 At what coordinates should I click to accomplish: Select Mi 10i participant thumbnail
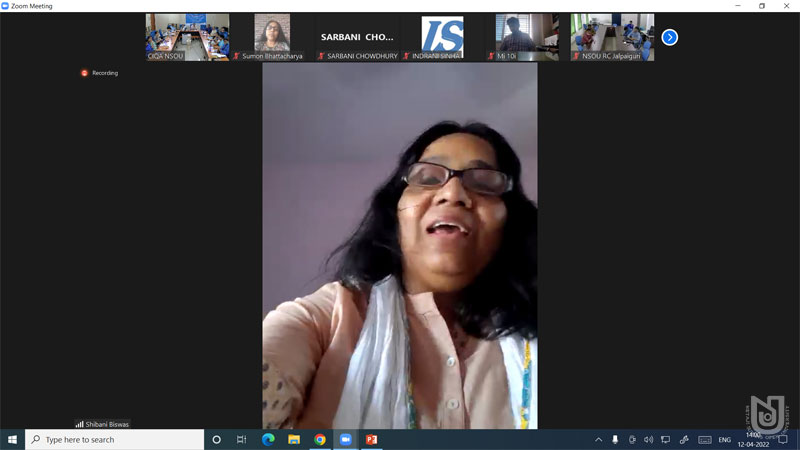pyautogui.click(x=527, y=37)
